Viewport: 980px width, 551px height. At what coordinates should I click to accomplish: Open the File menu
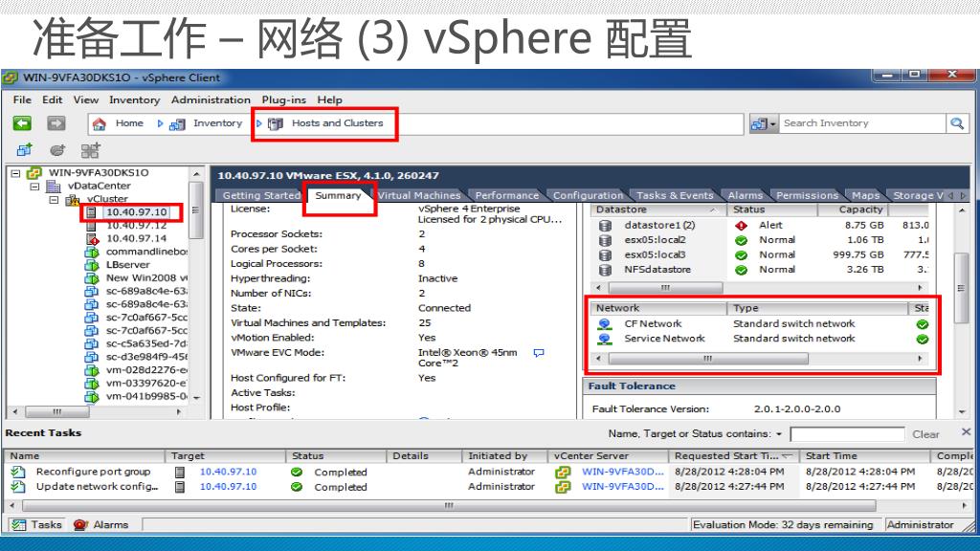point(22,99)
